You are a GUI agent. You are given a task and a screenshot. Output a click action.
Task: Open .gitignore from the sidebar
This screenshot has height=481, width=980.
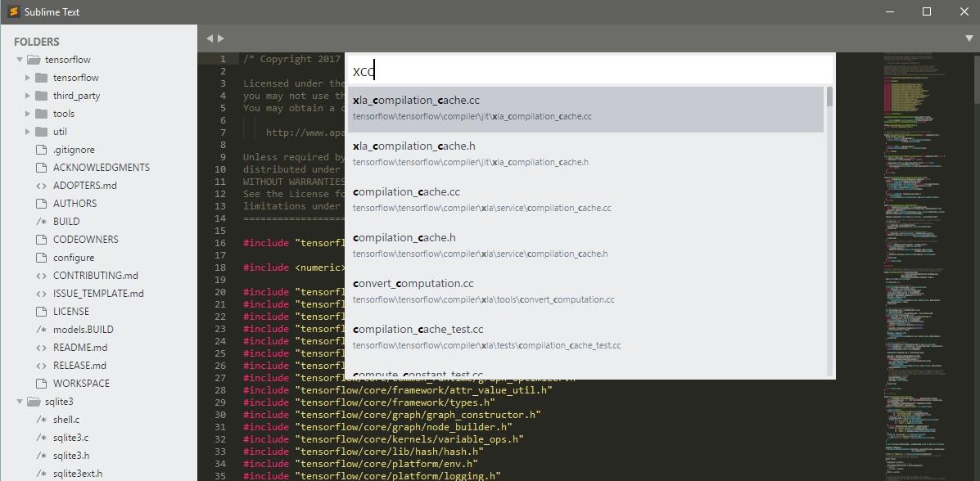pyautogui.click(x=74, y=150)
